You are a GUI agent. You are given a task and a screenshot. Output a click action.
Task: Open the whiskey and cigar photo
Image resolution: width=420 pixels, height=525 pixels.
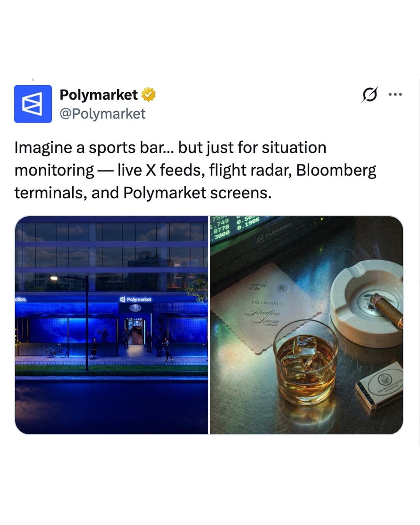pos(306,325)
